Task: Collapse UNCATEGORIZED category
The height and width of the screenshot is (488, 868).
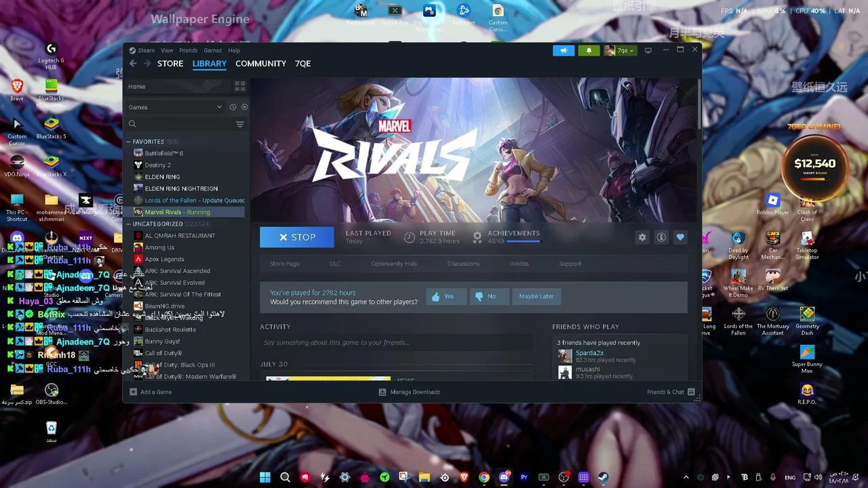Action: 128,224
